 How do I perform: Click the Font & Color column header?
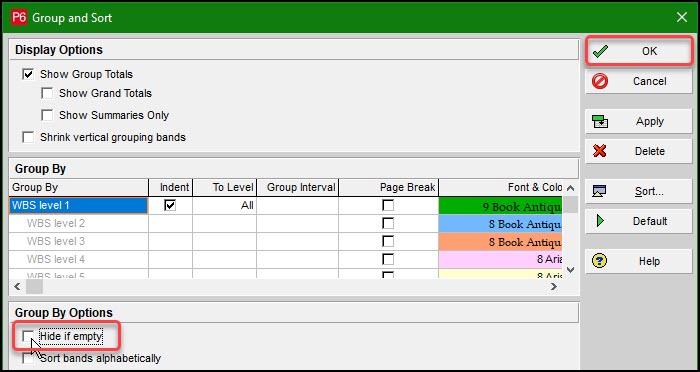coord(500,187)
